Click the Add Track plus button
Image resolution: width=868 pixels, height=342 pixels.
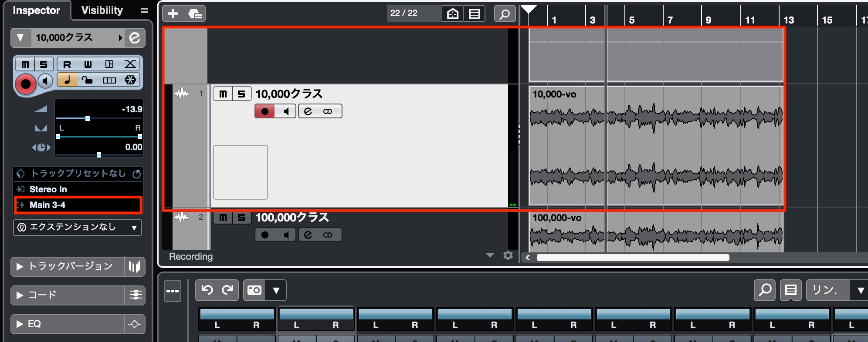pos(173,13)
